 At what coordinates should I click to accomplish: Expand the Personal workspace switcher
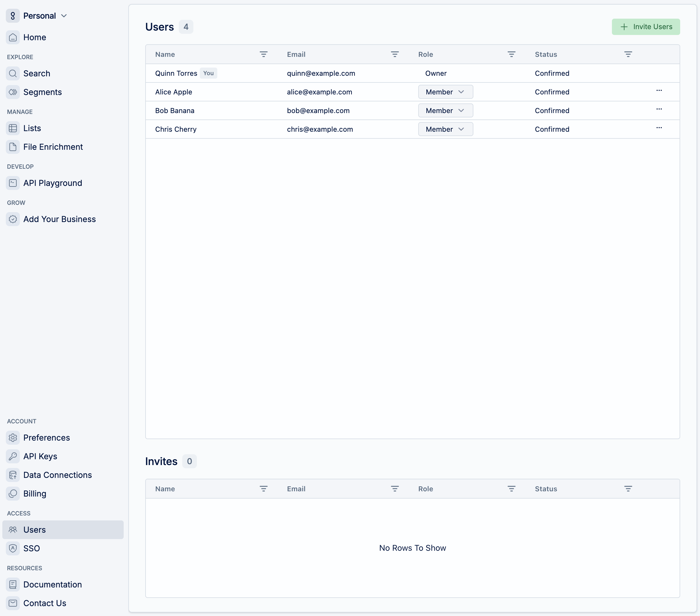click(x=45, y=16)
